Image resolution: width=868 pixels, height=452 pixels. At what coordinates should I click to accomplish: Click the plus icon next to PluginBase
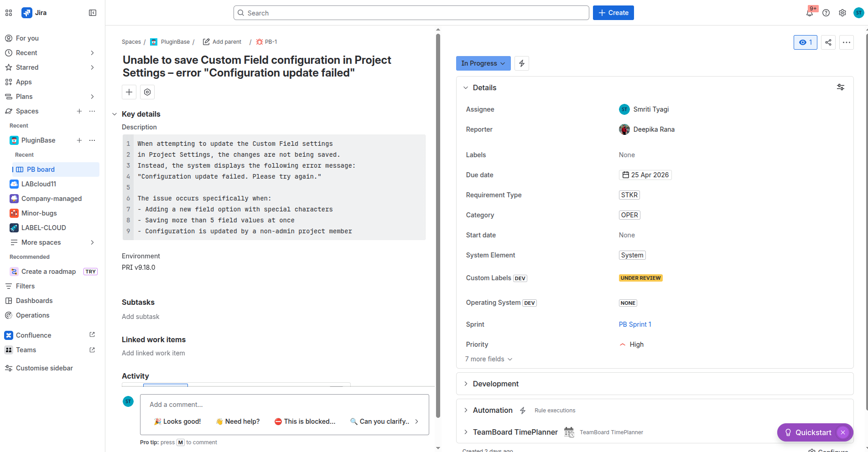tap(79, 140)
